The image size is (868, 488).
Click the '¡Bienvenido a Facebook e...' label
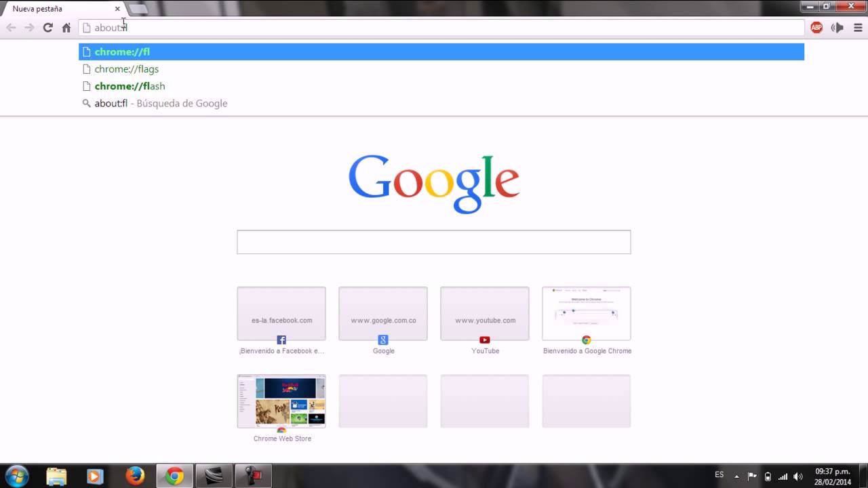281,351
